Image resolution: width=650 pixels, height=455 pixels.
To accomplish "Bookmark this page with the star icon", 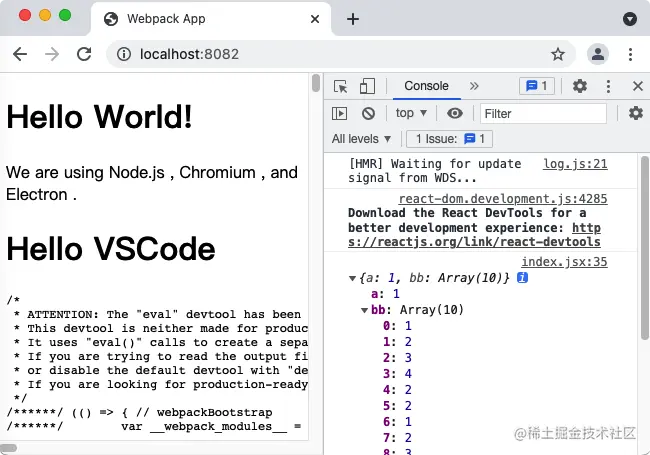I will click(x=558, y=54).
